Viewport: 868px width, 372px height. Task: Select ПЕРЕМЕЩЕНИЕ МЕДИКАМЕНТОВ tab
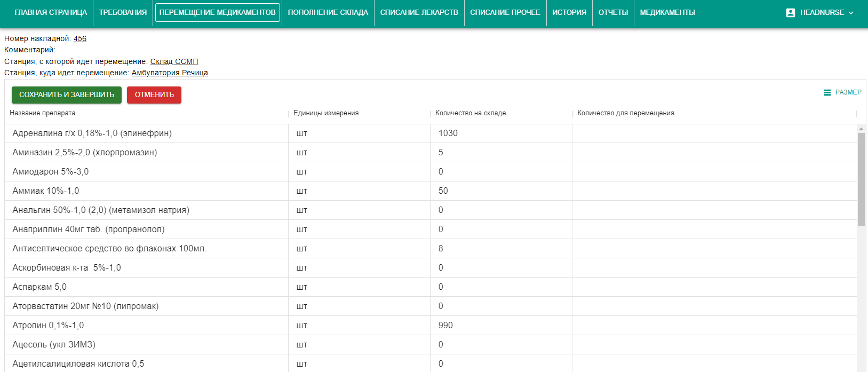click(x=218, y=12)
